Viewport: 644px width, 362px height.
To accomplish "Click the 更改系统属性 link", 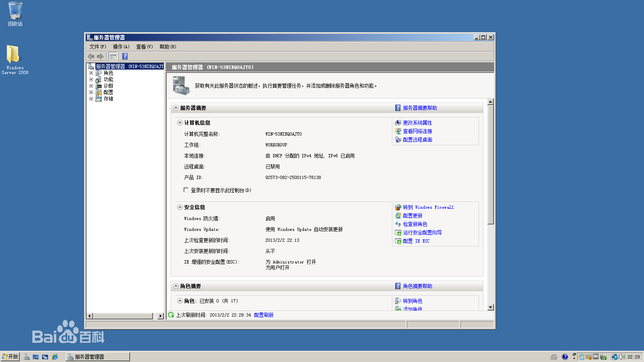I will pyautogui.click(x=417, y=123).
